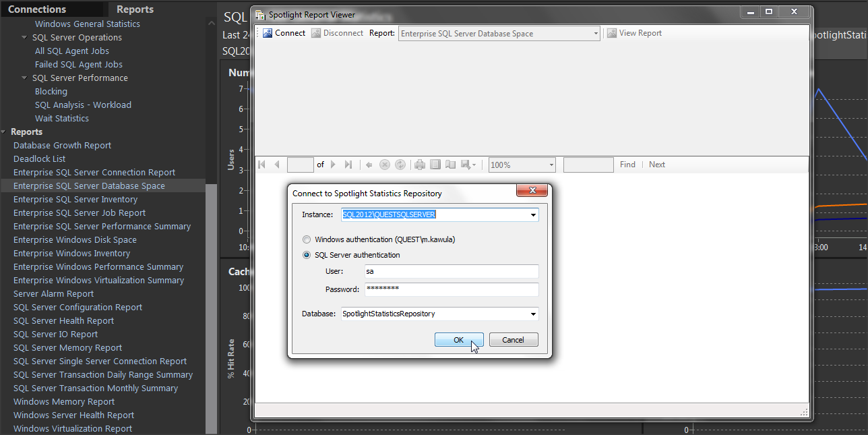Viewport: 868px width, 435px height.
Task: Open the Instance dropdown list
Action: 533,215
